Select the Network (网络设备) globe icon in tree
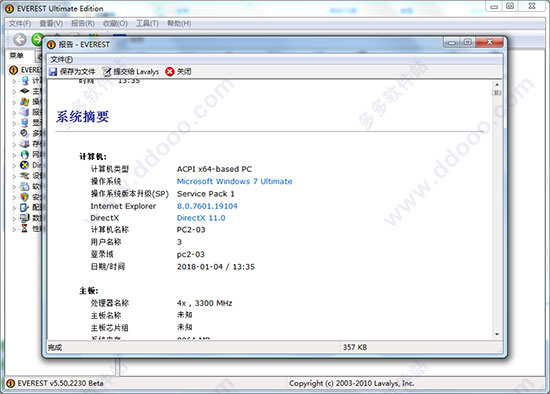 pos(25,154)
